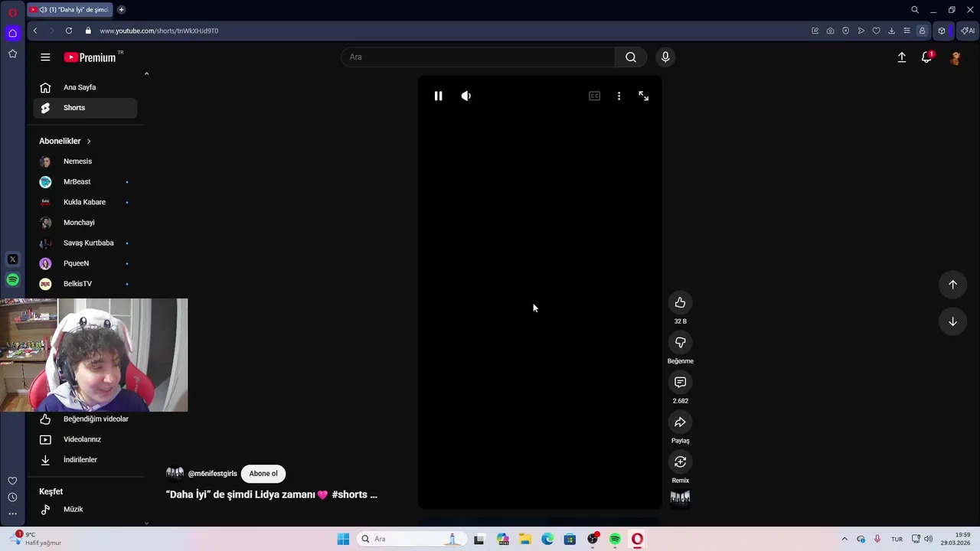Navigate to Ana Sayfa
Viewport: 980px width, 551px height.
tap(85, 87)
